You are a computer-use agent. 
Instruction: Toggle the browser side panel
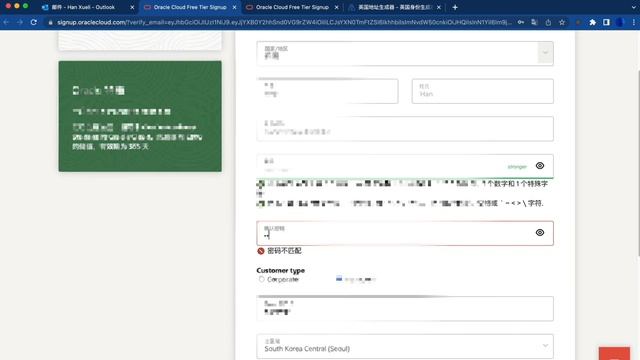point(606,22)
